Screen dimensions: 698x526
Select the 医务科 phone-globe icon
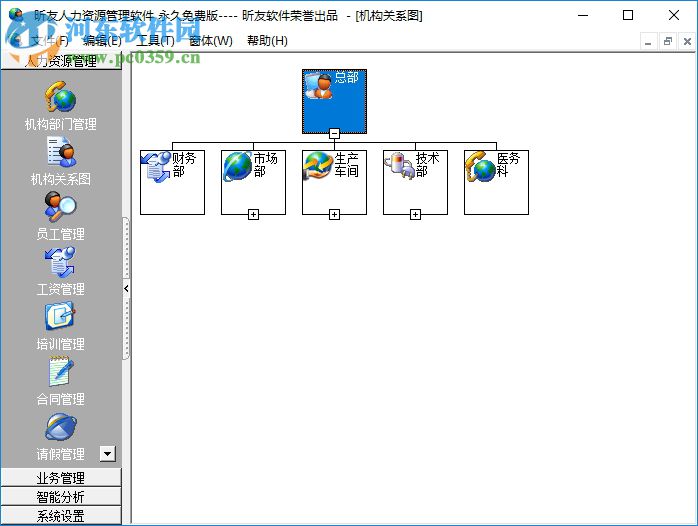[480, 166]
